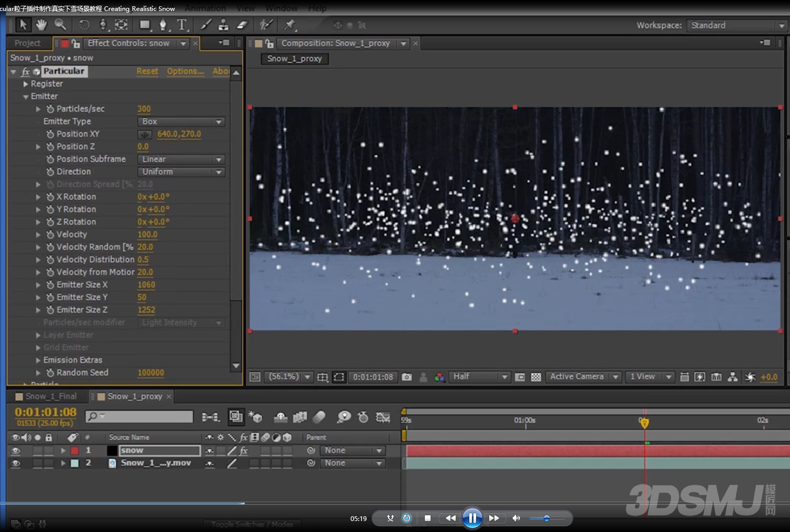Select the Pan Behind anchor tool
This screenshot has width=790, height=532.
pyautogui.click(x=121, y=25)
